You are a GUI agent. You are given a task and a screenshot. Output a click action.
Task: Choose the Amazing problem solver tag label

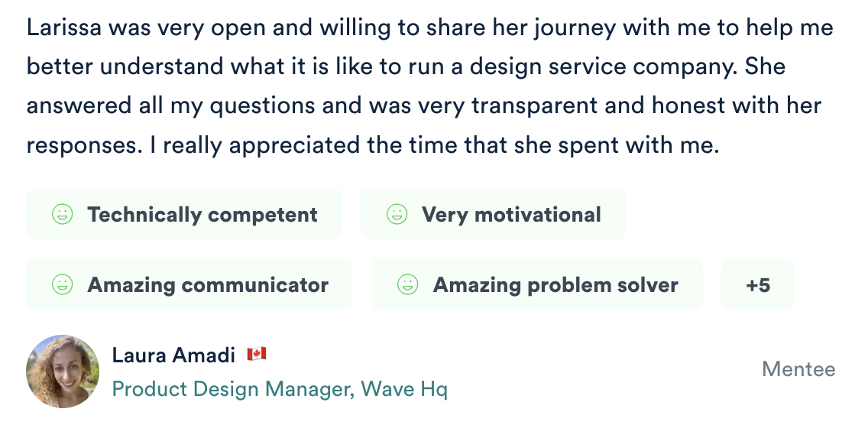pyautogui.click(x=555, y=285)
